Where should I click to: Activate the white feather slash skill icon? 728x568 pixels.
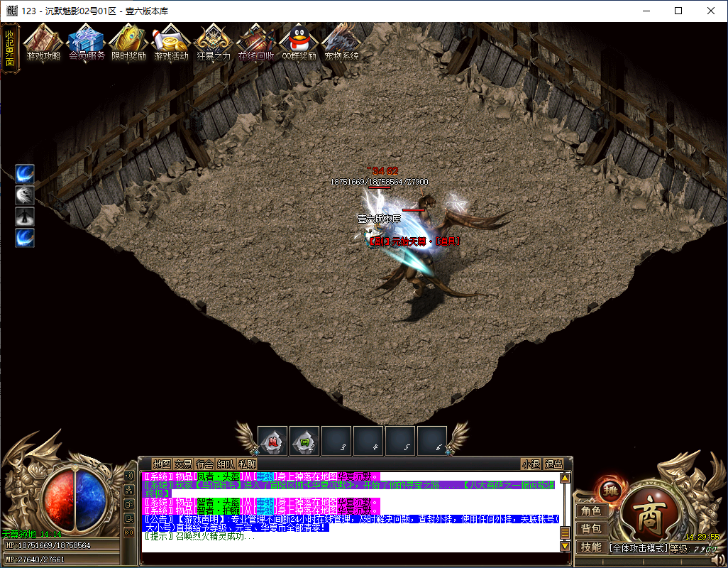(x=25, y=195)
